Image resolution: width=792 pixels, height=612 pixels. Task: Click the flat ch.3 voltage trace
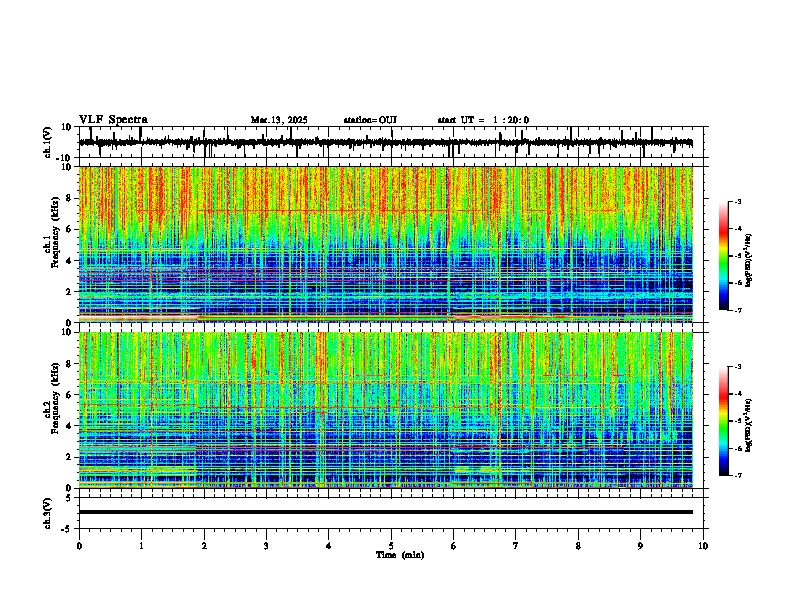[385, 512]
